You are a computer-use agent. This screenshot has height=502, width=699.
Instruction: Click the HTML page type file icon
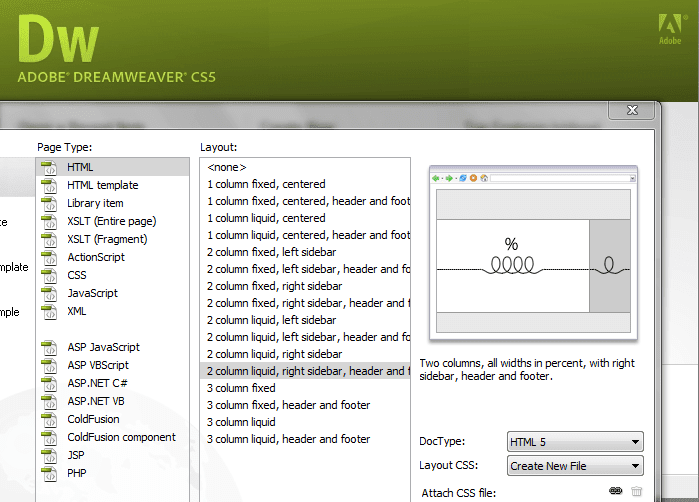click(x=49, y=167)
